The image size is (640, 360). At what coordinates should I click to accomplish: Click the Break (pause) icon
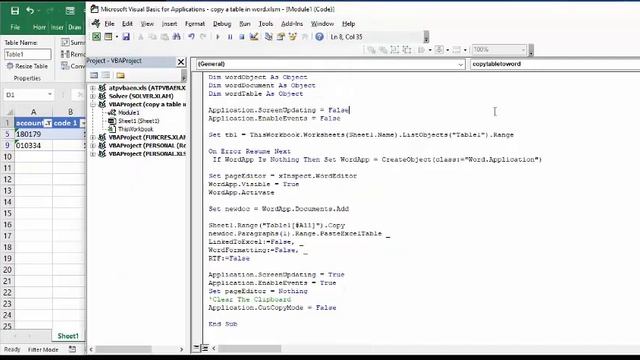(230, 37)
